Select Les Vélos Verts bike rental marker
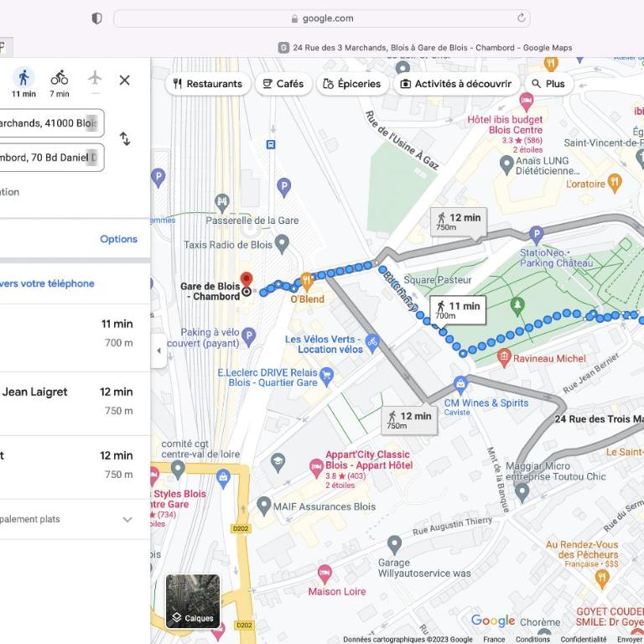The width and height of the screenshot is (644, 644). click(x=372, y=343)
